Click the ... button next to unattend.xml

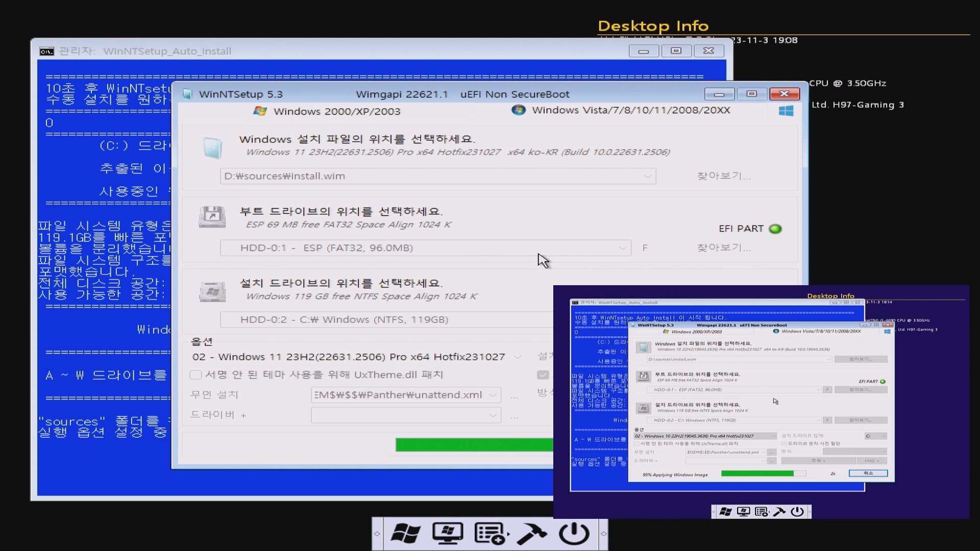(x=514, y=396)
